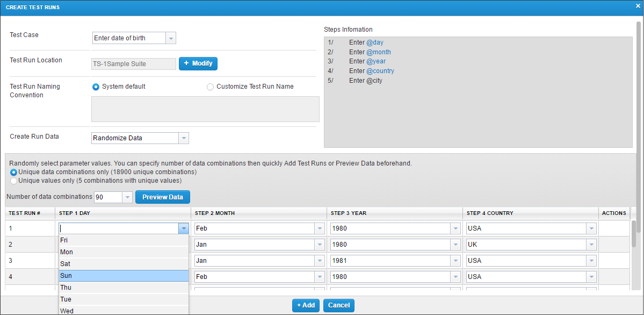Screen dimensions: 644x315
Task: Open country dropdown for test run 3
Action: pyautogui.click(x=591, y=261)
